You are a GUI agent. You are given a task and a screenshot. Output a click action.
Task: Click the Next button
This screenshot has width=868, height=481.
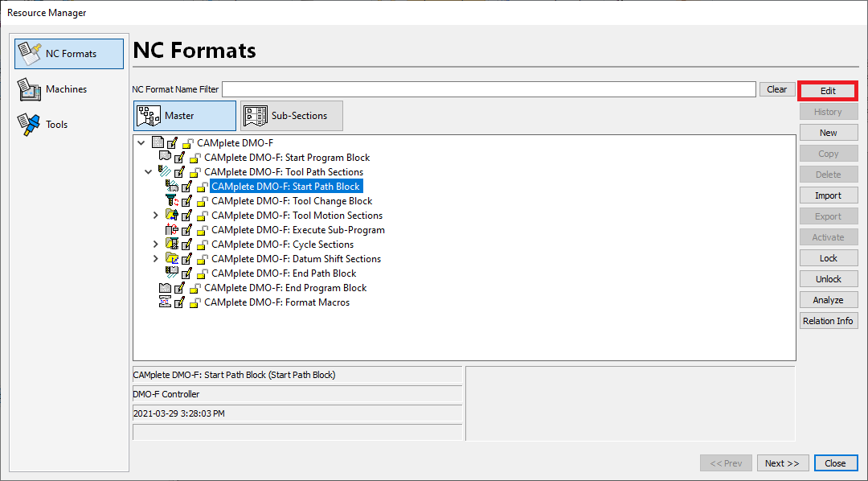pos(782,462)
